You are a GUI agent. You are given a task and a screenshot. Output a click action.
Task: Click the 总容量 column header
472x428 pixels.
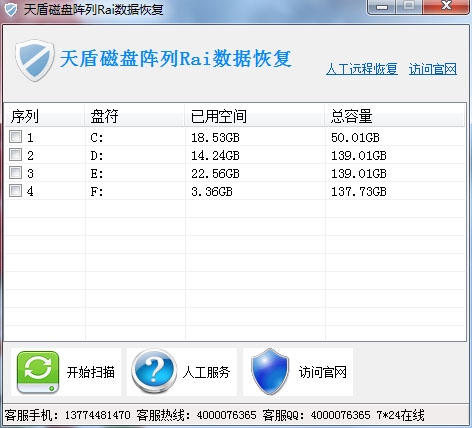(x=395, y=116)
